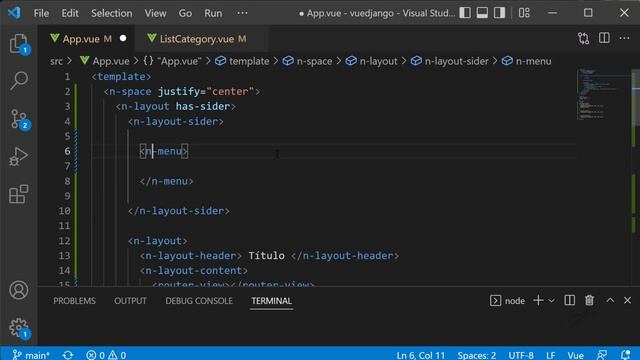The width and height of the screenshot is (640, 360).
Task: Click n-layout-sider breadcrumb
Action: (450, 61)
